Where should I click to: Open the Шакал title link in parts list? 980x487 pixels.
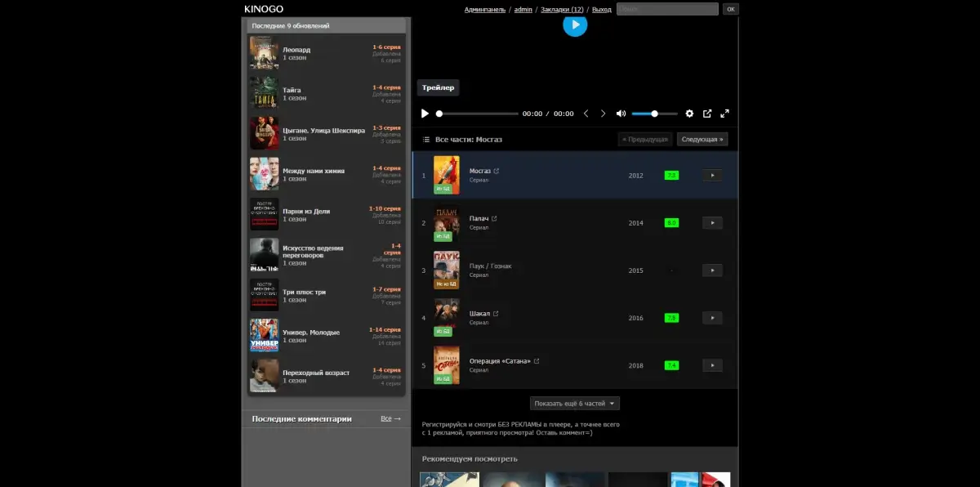479,313
